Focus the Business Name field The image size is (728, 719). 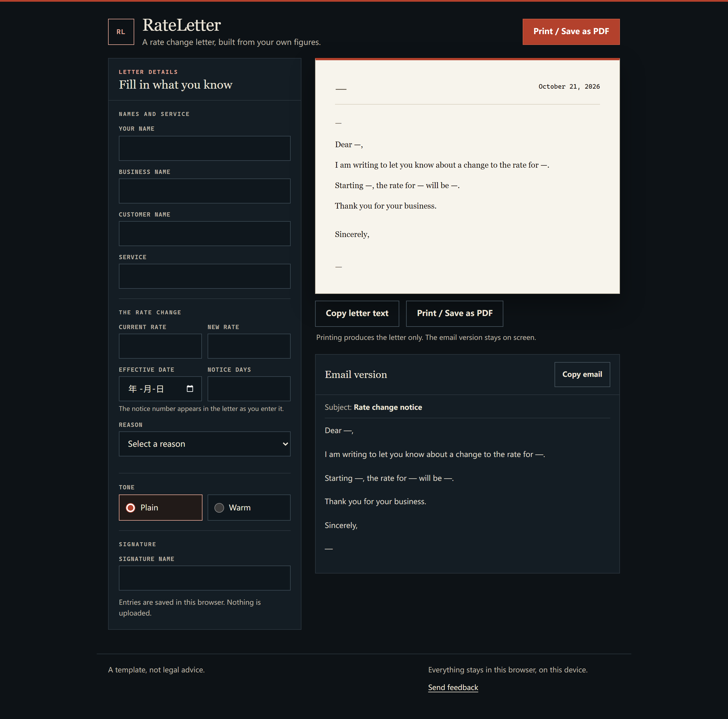(205, 191)
